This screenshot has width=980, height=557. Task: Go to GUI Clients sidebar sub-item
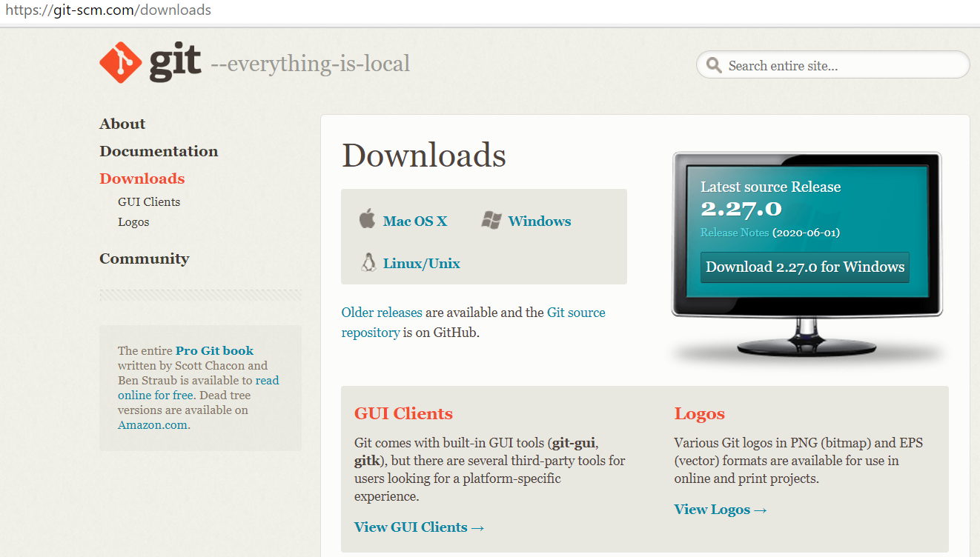pyautogui.click(x=149, y=201)
